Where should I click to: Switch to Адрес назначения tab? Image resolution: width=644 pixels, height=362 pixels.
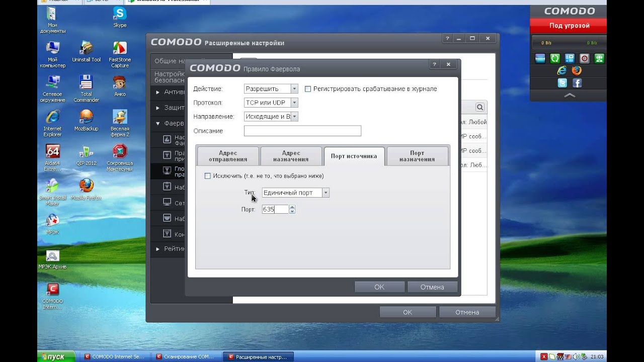point(291,156)
